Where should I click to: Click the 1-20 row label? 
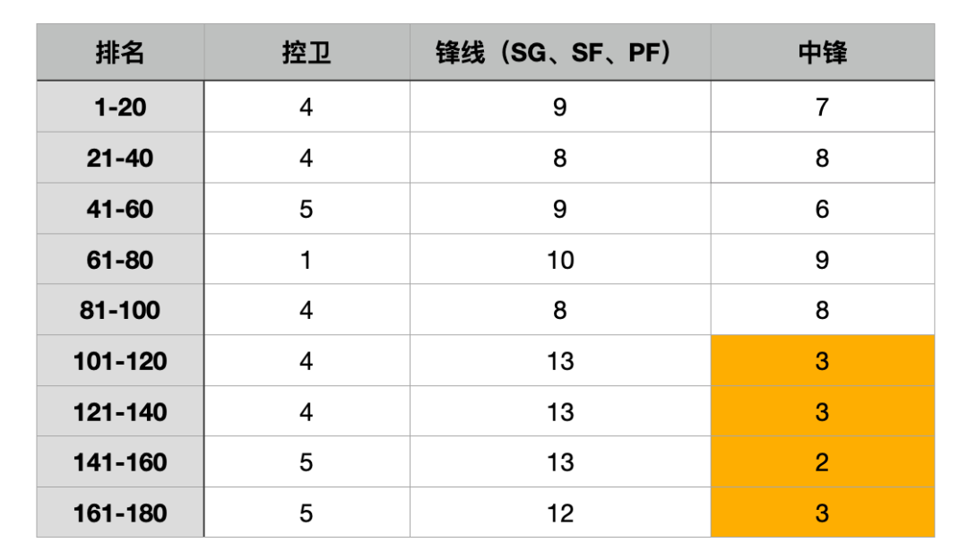(120, 107)
